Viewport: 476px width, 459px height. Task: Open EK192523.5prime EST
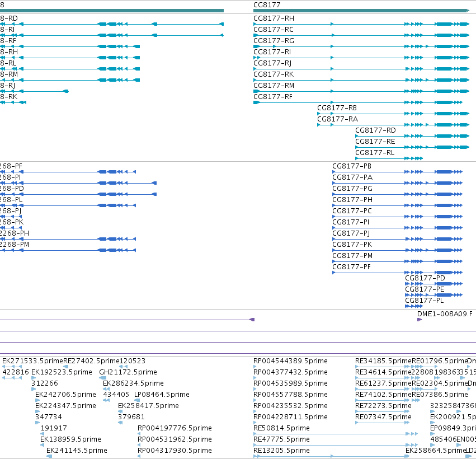click(62, 372)
